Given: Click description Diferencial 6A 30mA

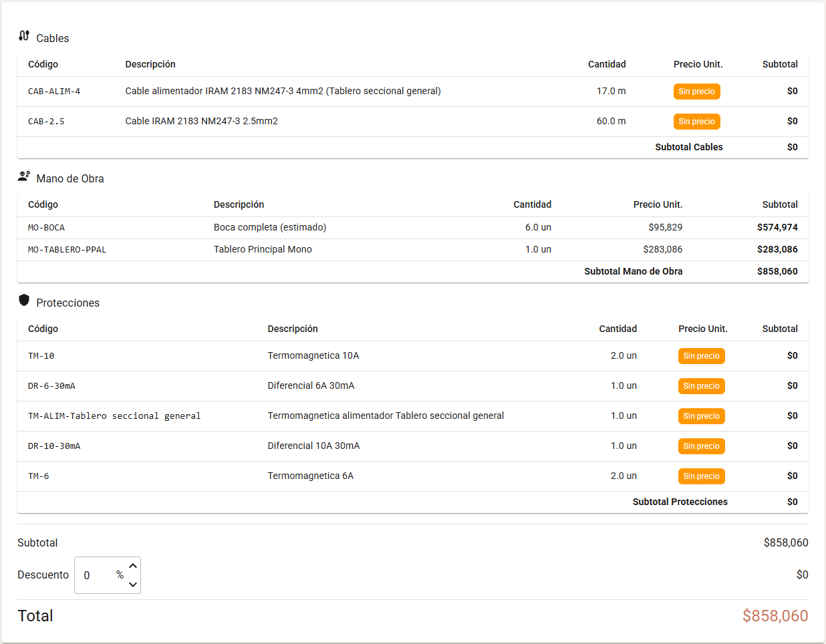Looking at the screenshot, I should (x=311, y=385).
